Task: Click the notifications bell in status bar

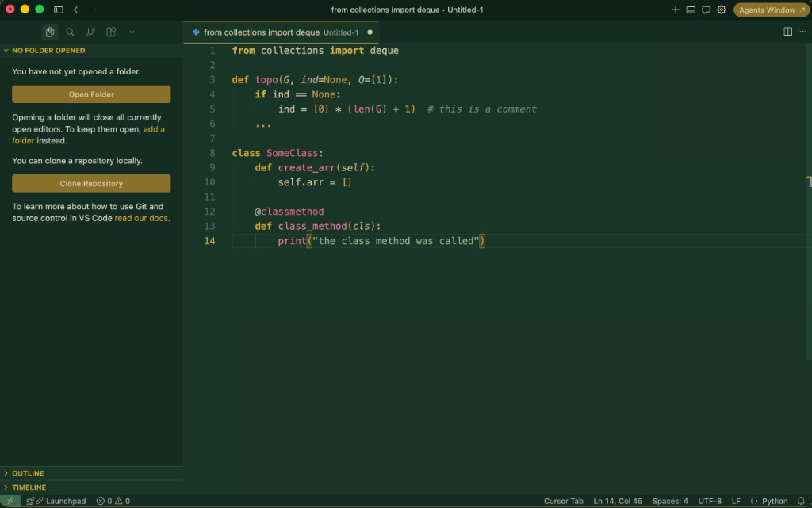Action: coord(801,501)
